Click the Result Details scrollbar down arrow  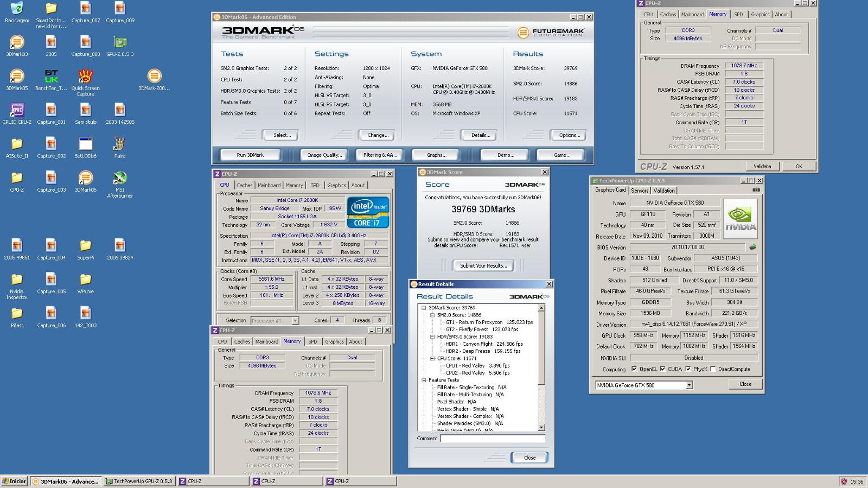tap(541, 428)
